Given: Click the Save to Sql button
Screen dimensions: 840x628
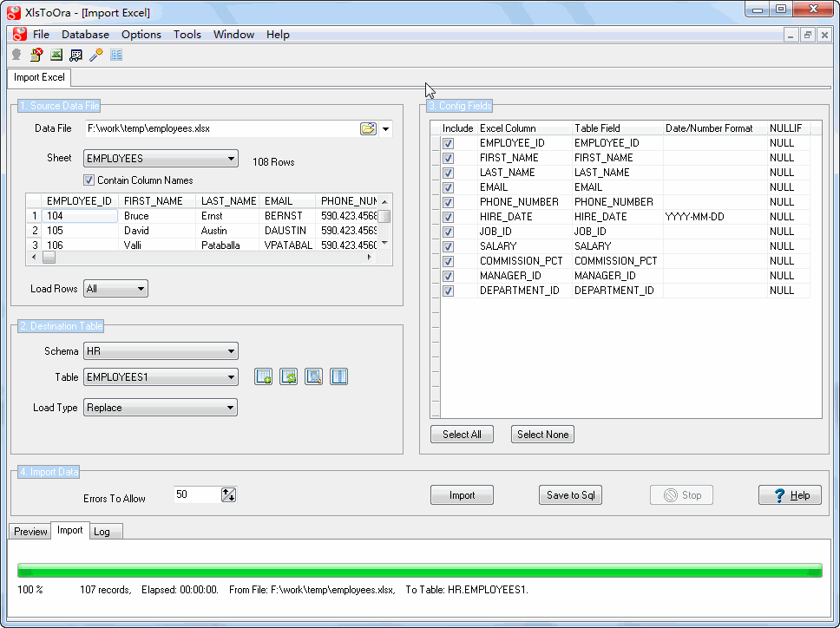Looking at the screenshot, I should coord(570,495).
